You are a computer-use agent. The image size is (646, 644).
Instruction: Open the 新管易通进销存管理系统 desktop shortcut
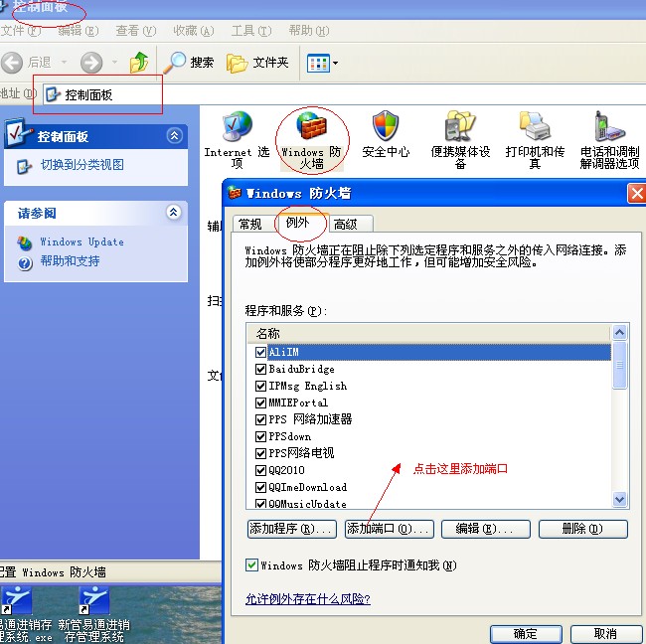tap(94, 615)
